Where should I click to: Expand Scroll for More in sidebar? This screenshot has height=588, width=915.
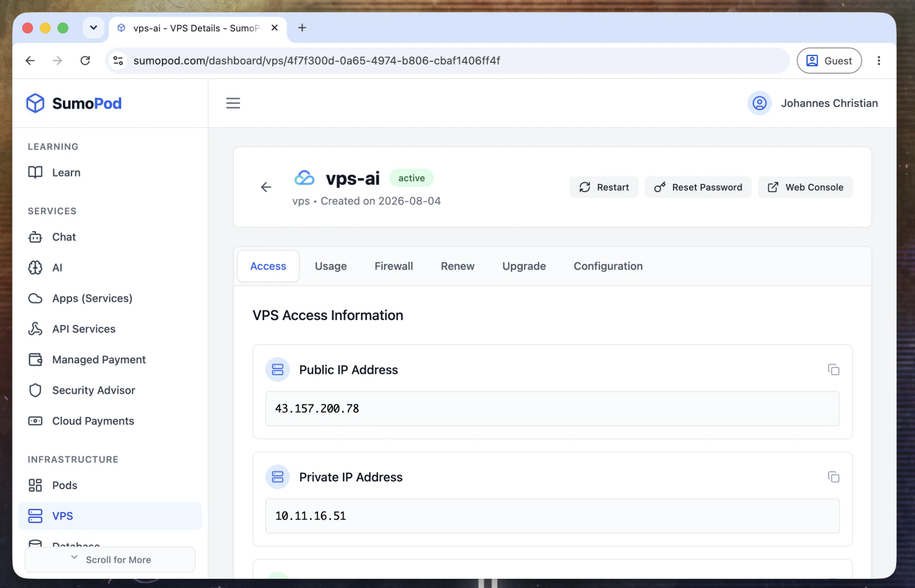[x=110, y=559]
